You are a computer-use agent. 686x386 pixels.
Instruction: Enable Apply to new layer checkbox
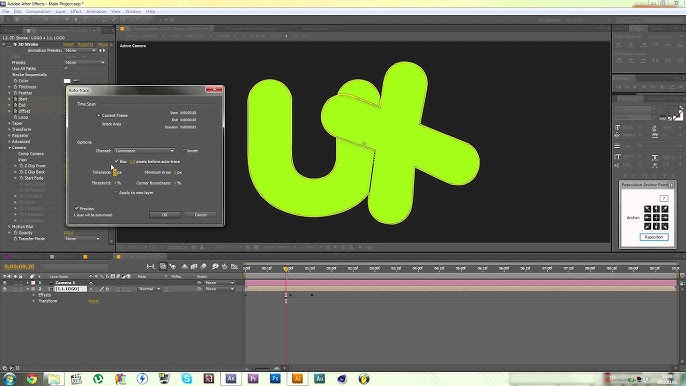coord(116,193)
